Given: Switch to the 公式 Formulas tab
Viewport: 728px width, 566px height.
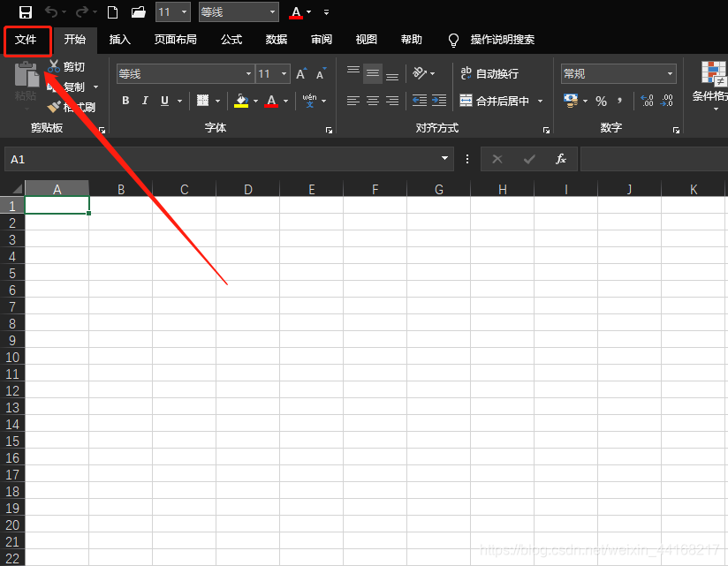Looking at the screenshot, I should 231,40.
